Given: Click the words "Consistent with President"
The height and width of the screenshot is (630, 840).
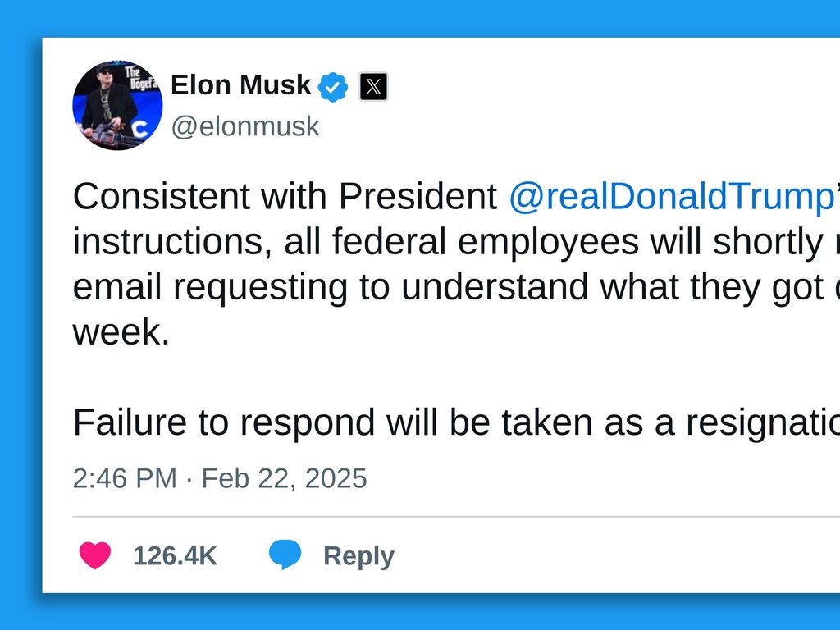Looking at the screenshot, I should coord(285,197).
